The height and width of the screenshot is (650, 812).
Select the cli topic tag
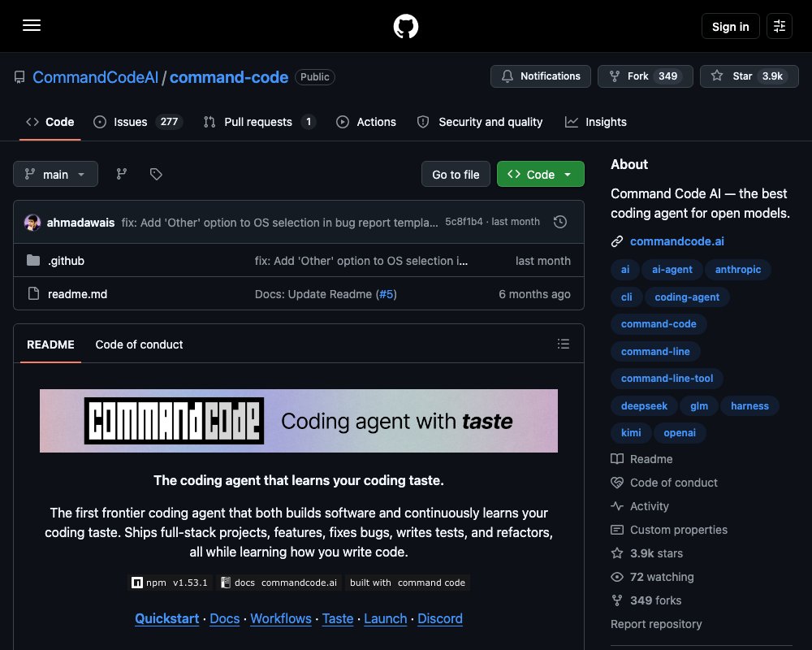pos(627,297)
